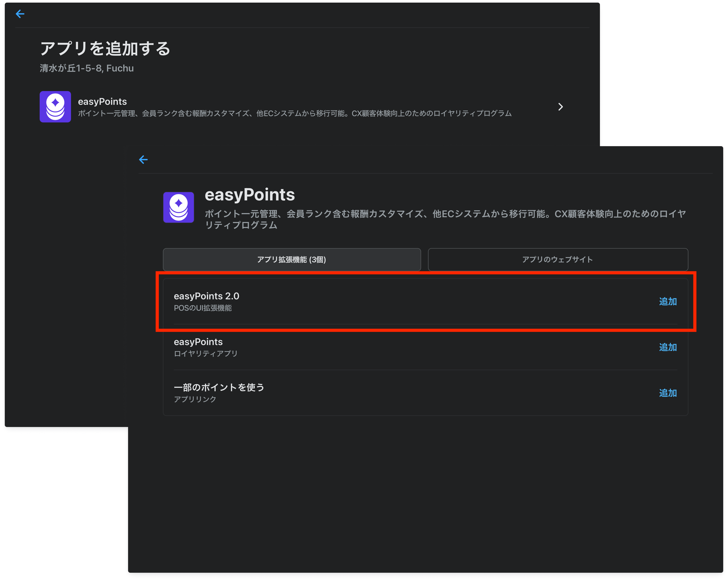Click the description in the アプリを追加する easyPoints row
This screenshot has width=728, height=581.
tap(295, 113)
